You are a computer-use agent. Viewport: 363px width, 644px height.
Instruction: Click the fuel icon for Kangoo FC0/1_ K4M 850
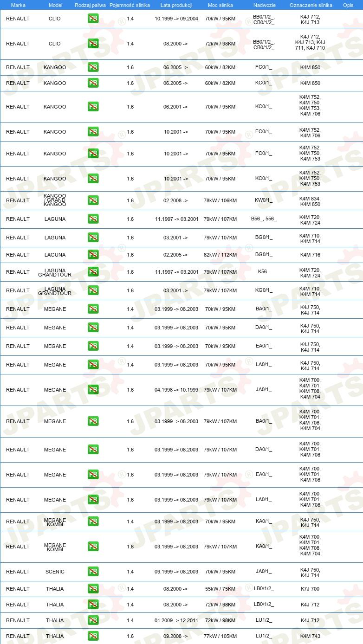[93, 67]
